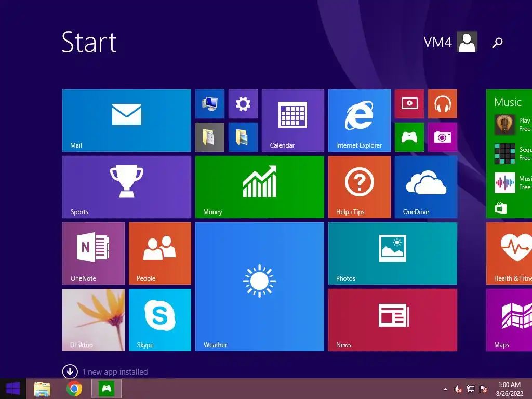Open File Explorer from the taskbar

coord(42,389)
